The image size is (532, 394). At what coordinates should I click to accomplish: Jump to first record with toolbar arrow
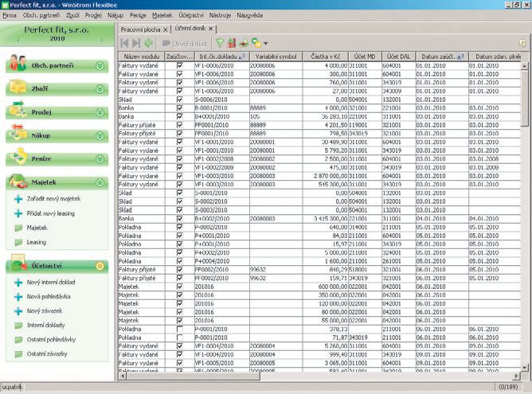tap(124, 43)
